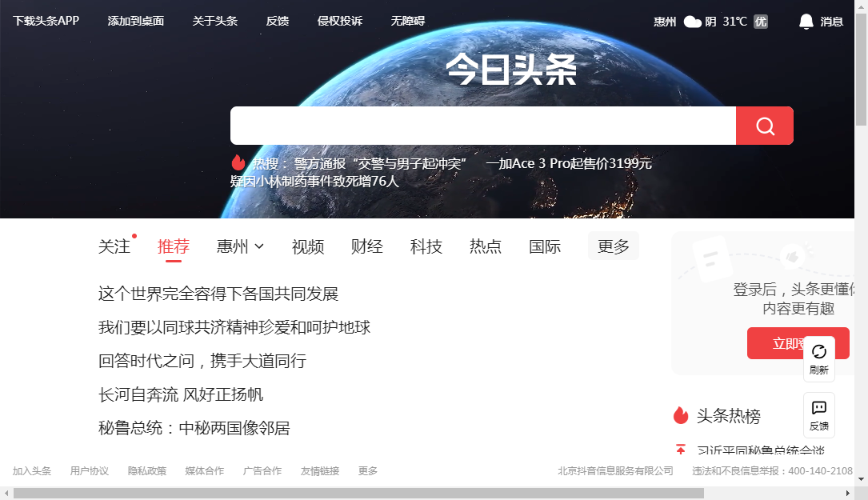Open the 更多 channels menu
Viewport: 868px width, 500px height.
(x=613, y=246)
